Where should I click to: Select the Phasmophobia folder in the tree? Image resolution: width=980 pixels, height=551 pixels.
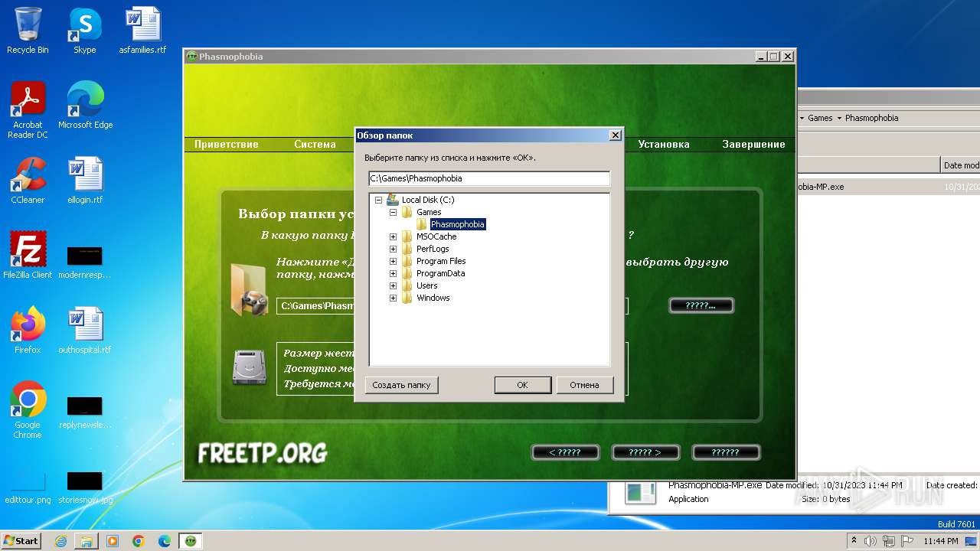(x=457, y=224)
